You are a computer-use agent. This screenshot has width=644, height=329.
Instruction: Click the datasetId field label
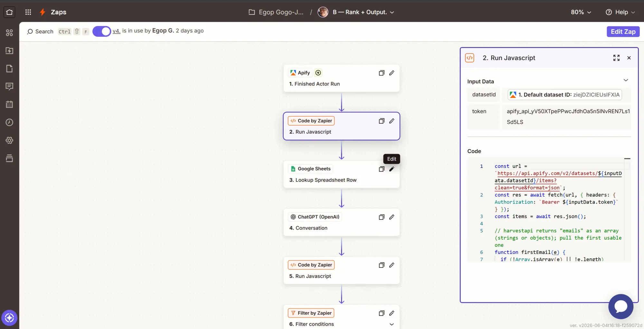click(x=484, y=95)
